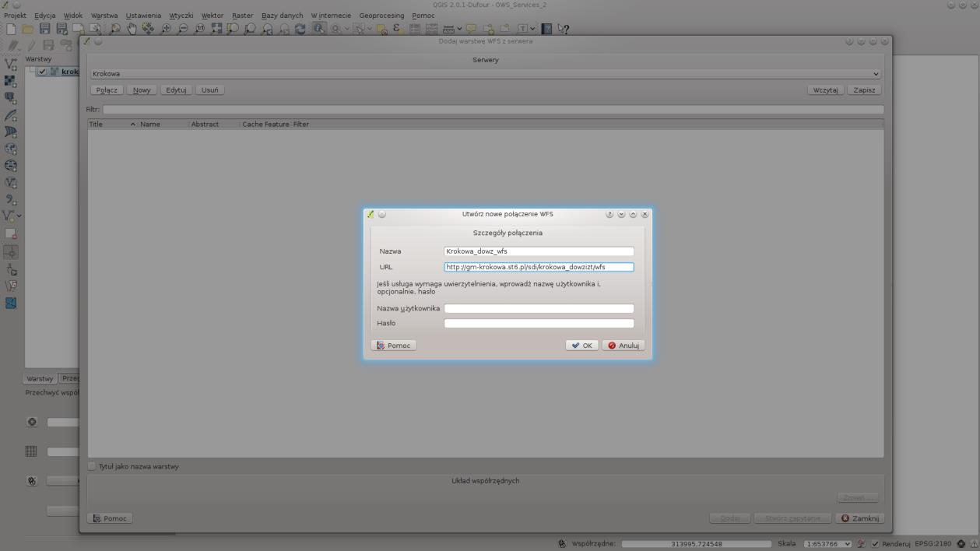Click the Filtr input field
The image size is (980, 551).
(494, 110)
